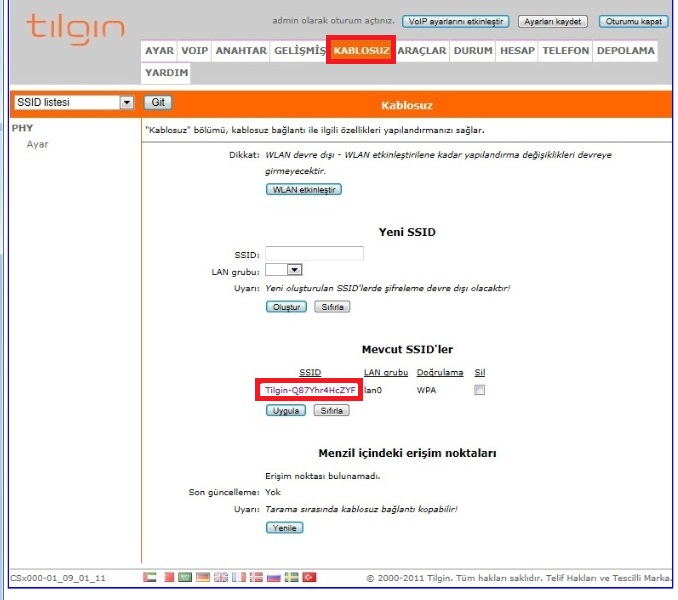The image size is (678, 600).
Task: Click the Sil column header
Action: tap(480, 372)
